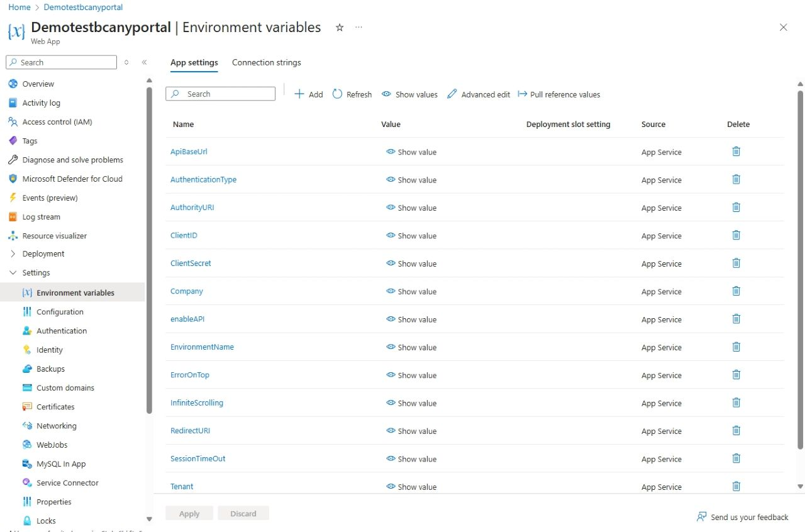The image size is (805, 532).
Task: Click the sidebar scrollbar thumb
Action: click(x=149, y=250)
